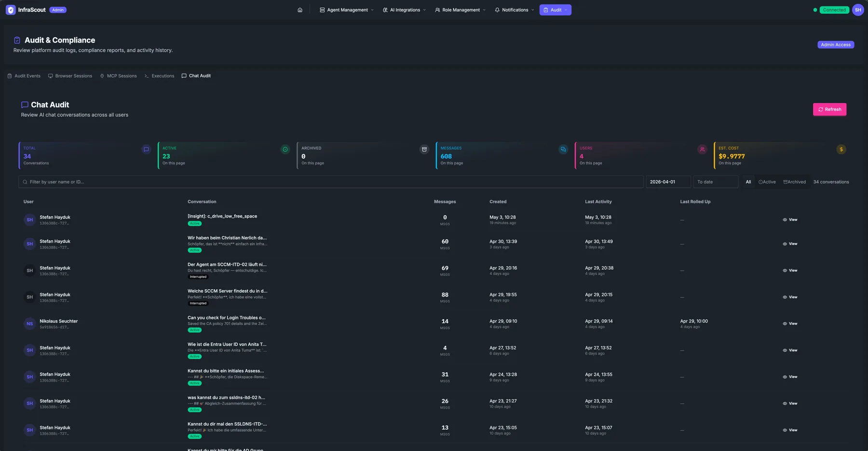Image resolution: width=868 pixels, height=451 pixels.
Task: Click the Apr 29, 10:00 rolled up value
Action: [694, 321]
